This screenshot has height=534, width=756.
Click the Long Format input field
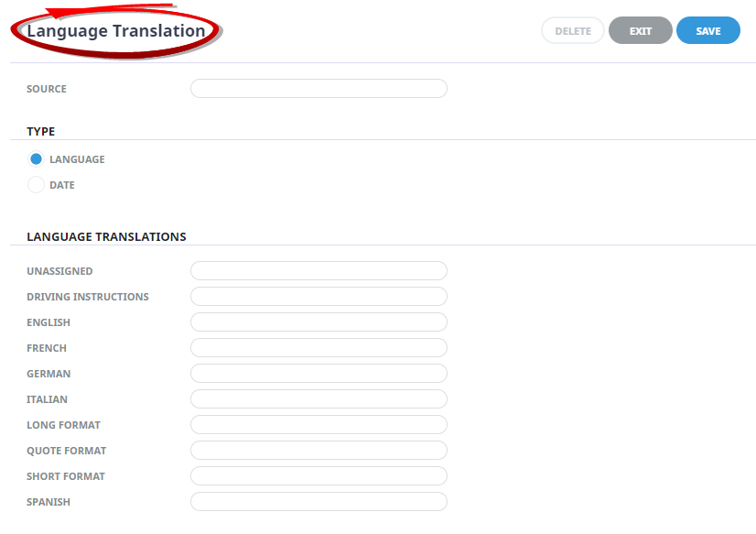click(x=319, y=424)
